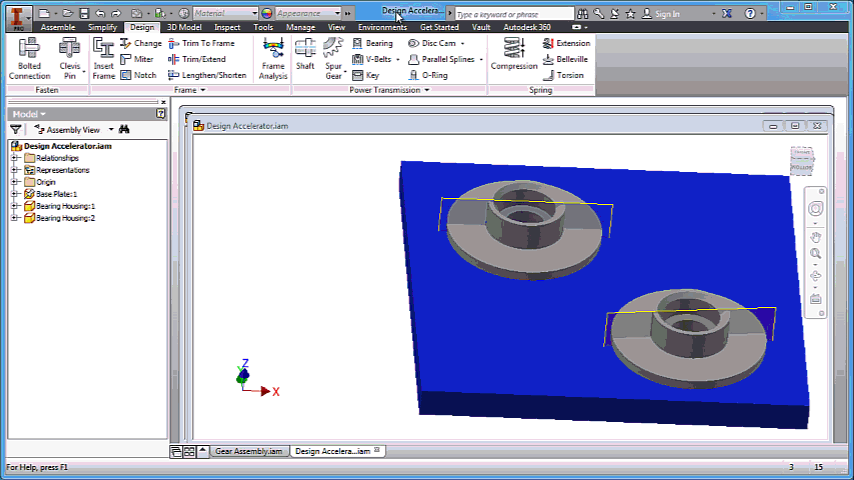Open the Power Transmission panel dropdown

(427, 90)
